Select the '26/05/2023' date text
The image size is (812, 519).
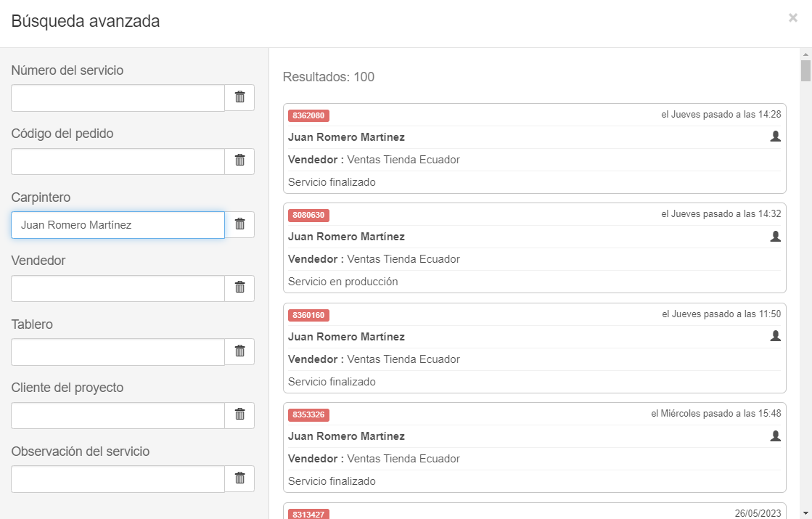tap(758, 513)
